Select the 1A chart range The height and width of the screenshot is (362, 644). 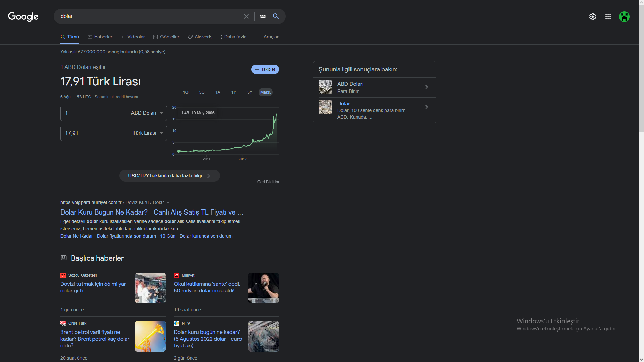218,92
